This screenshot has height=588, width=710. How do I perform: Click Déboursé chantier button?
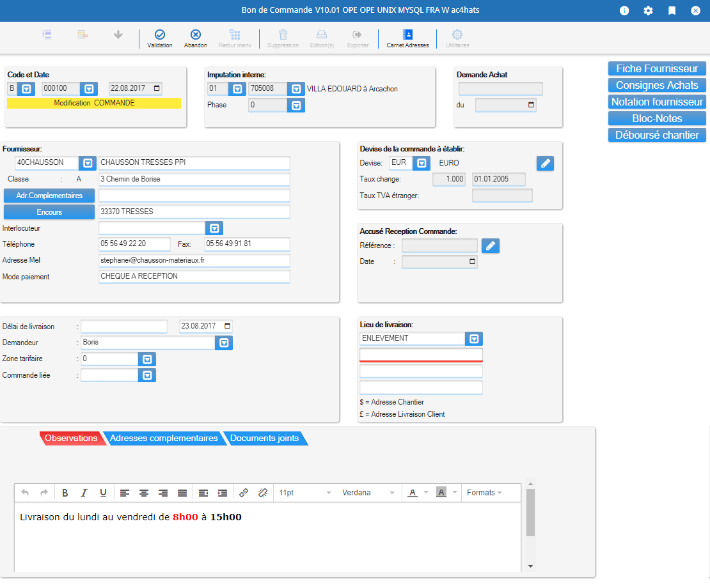[656, 135]
